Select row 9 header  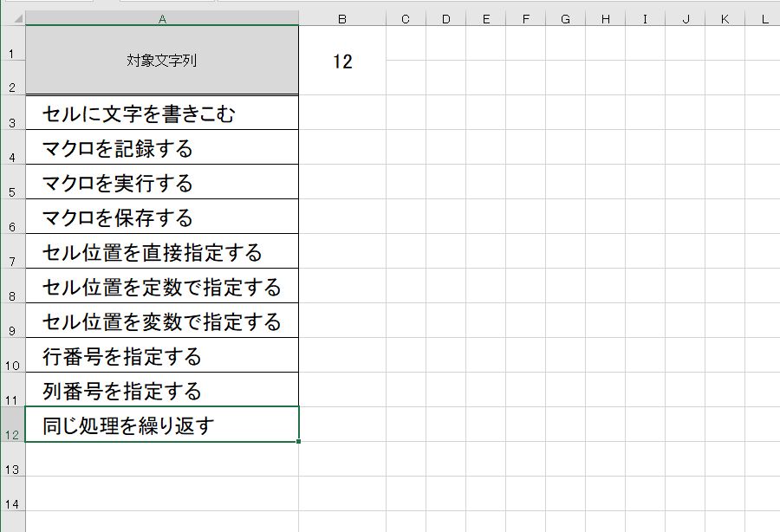tap(13, 321)
